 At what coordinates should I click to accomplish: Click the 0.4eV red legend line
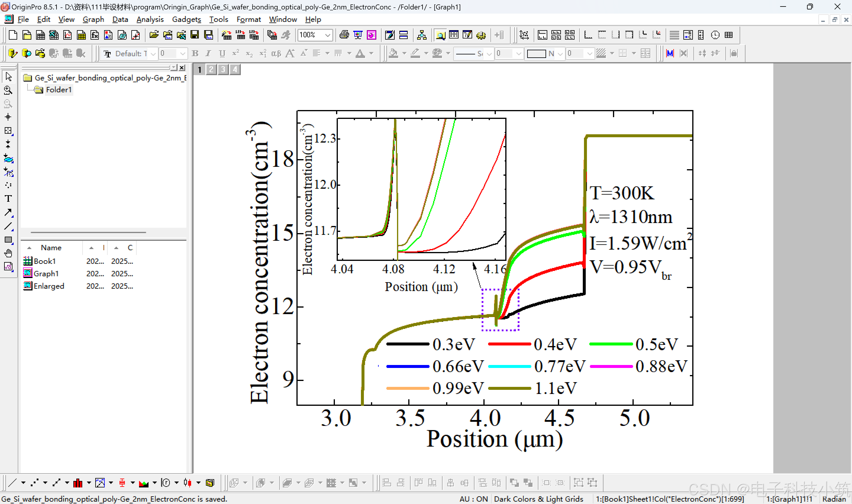(509, 344)
